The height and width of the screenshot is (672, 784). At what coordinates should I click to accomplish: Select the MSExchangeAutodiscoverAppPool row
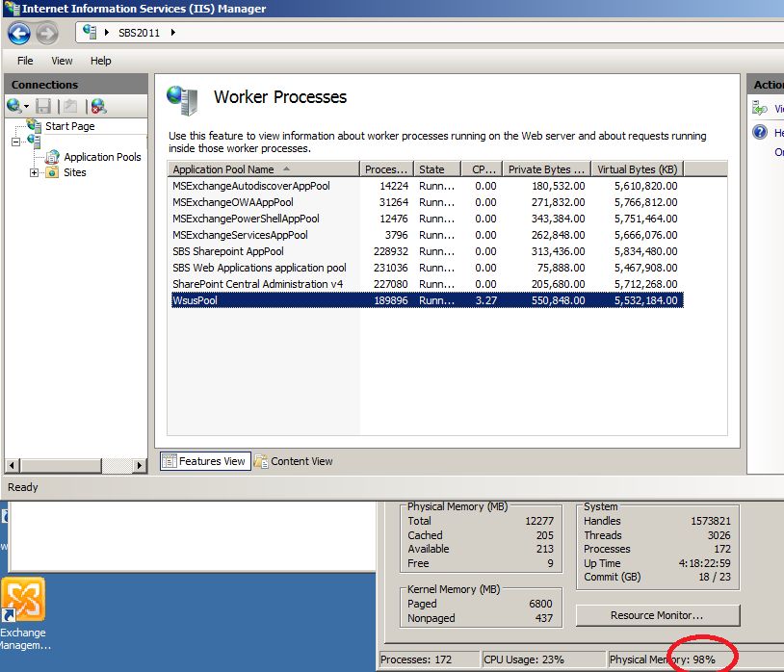tap(428, 186)
